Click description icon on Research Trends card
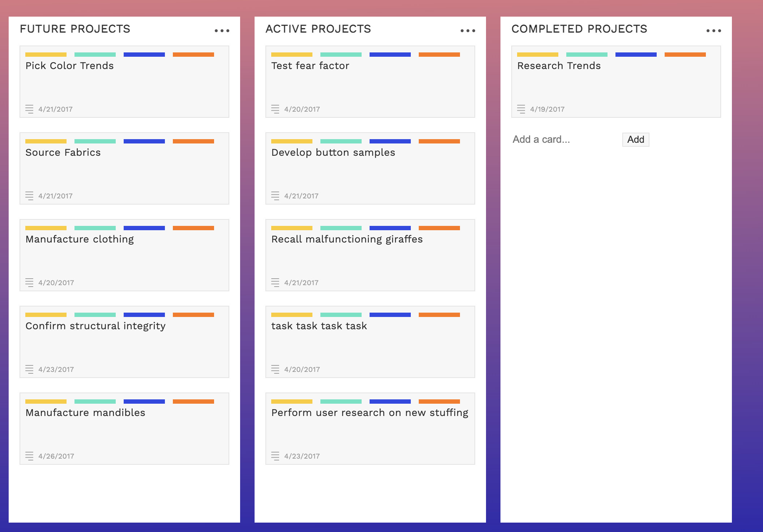This screenshot has height=532, width=763. (x=521, y=109)
